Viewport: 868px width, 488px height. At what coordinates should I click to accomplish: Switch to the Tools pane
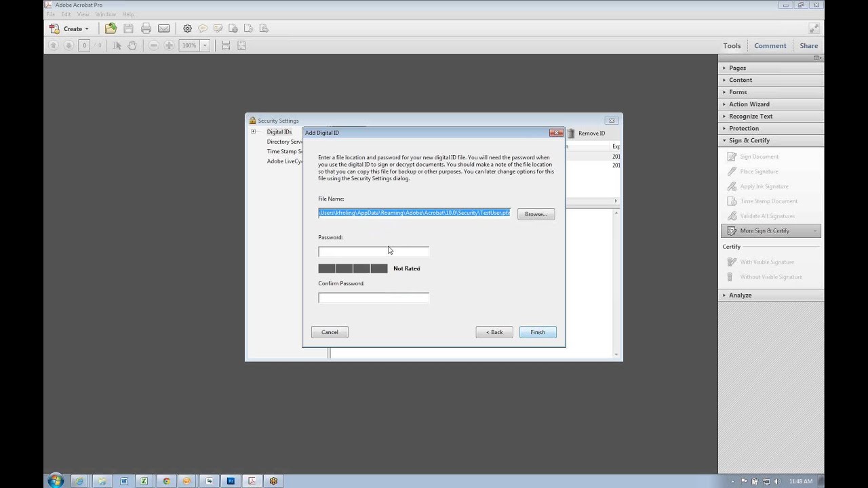pyautogui.click(x=732, y=46)
